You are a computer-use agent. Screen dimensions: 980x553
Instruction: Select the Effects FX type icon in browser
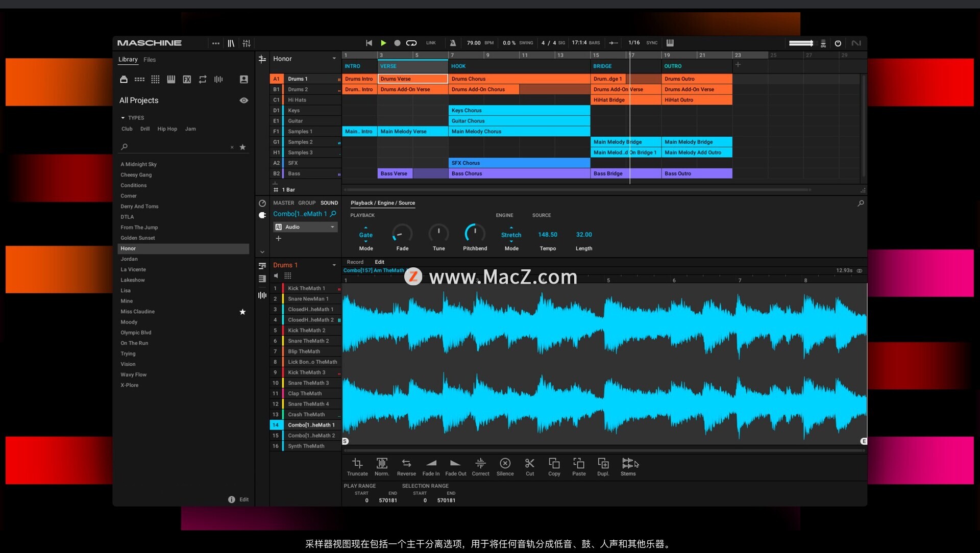point(187,79)
